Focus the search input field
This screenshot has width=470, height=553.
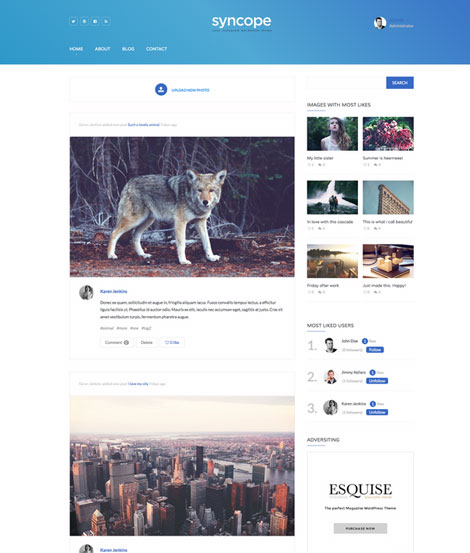click(346, 83)
